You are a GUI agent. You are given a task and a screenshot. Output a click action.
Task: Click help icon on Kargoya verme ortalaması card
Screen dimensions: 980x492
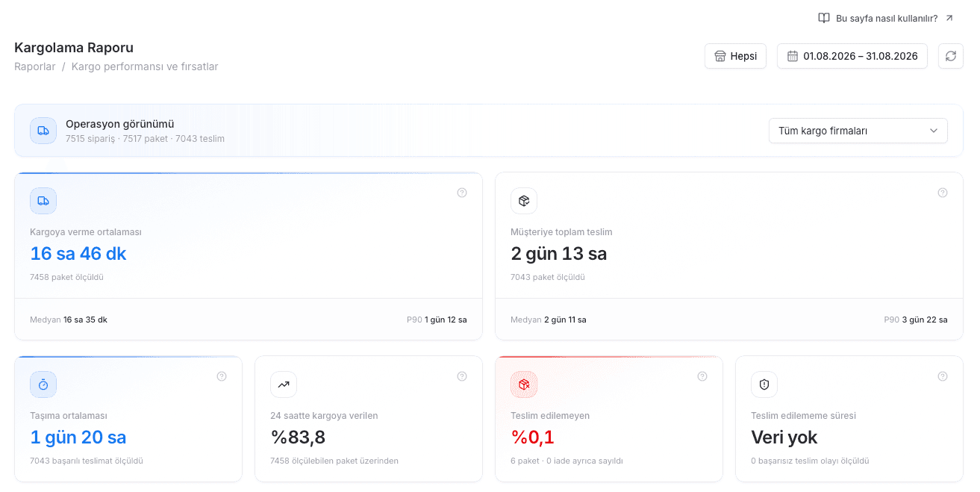462,193
